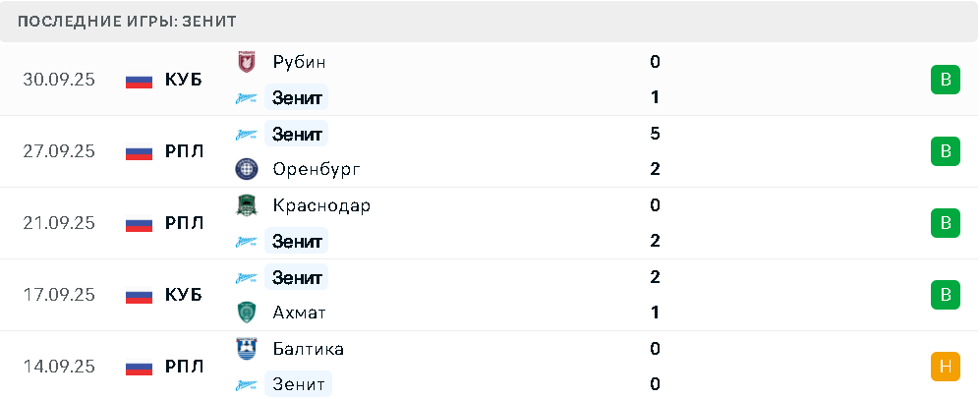Click the Russian flag next to 27.09.25
The width and height of the screenshot is (980, 399).
tap(140, 151)
